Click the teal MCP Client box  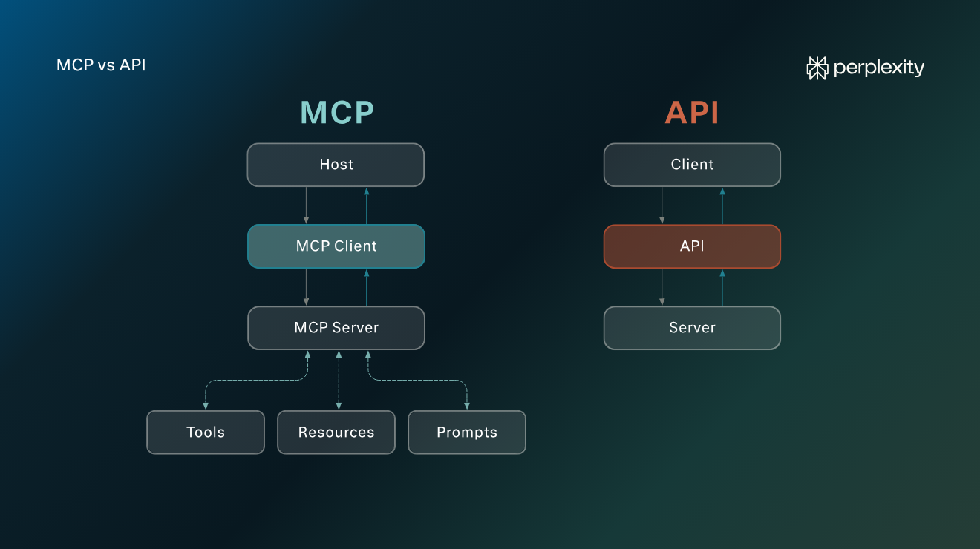point(336,246)
